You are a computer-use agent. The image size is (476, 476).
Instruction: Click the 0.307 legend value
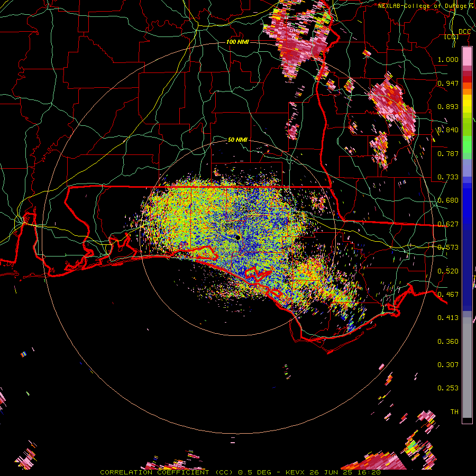click(448, 365)
